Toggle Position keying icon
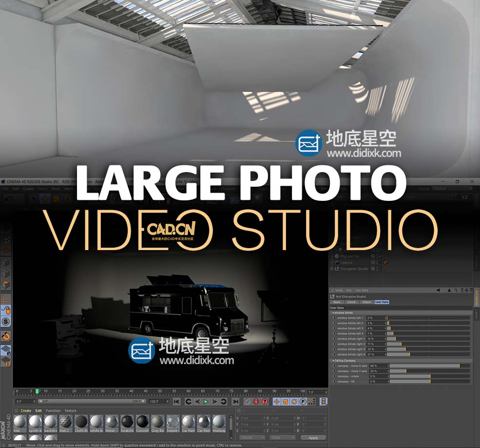Image resolution: width=480 pixels, height=448 pixels. tap(277, 402)
